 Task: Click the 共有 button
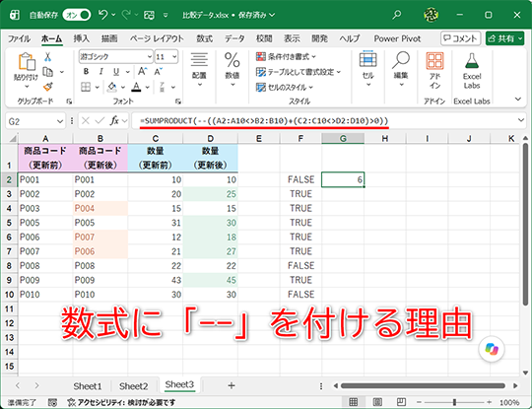click(504, 38)
